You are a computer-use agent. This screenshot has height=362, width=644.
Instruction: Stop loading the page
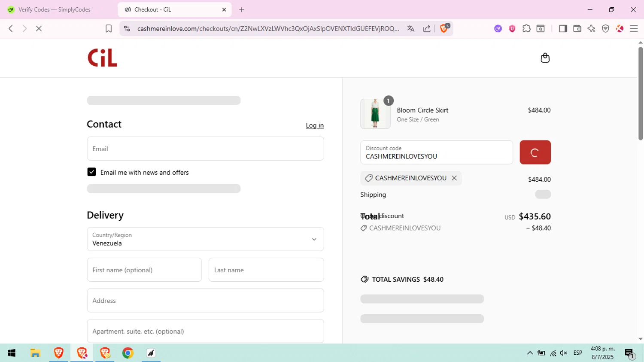[x=39, y=28]
